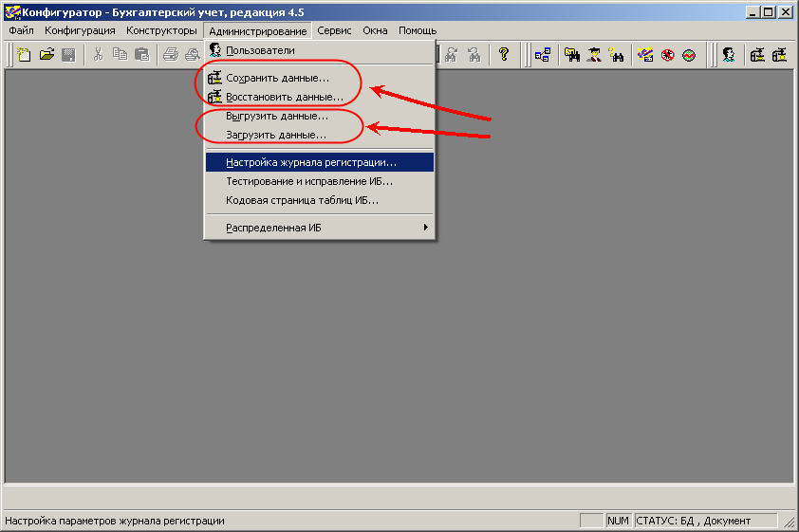Click the Пользователи menu entry person icon

[x=215, y=50]
